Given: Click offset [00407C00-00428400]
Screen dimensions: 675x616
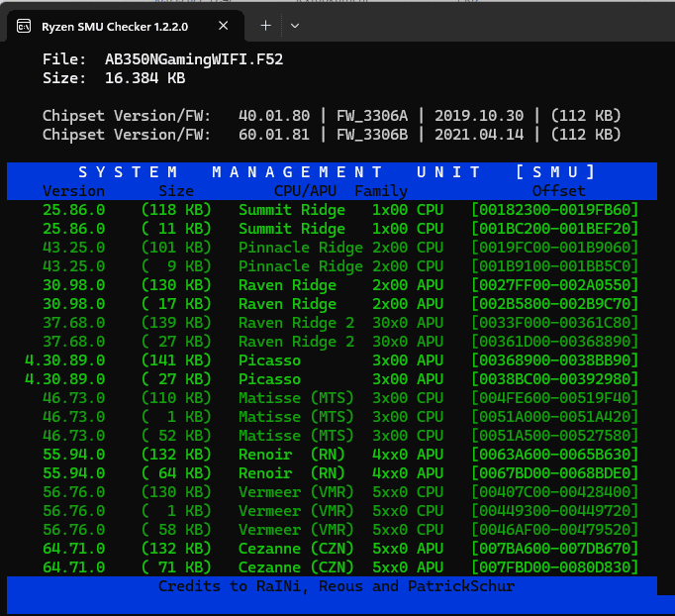Looking at the screenshot, I should 554,492.
